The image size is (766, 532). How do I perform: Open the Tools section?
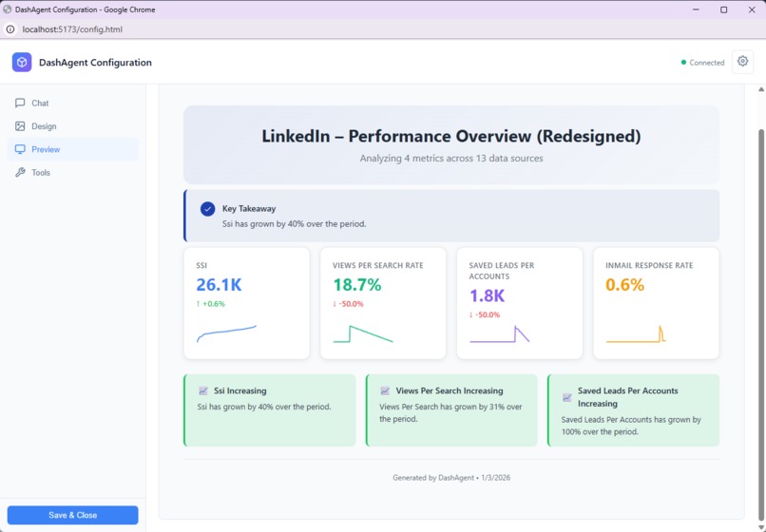tap(73, 173)
